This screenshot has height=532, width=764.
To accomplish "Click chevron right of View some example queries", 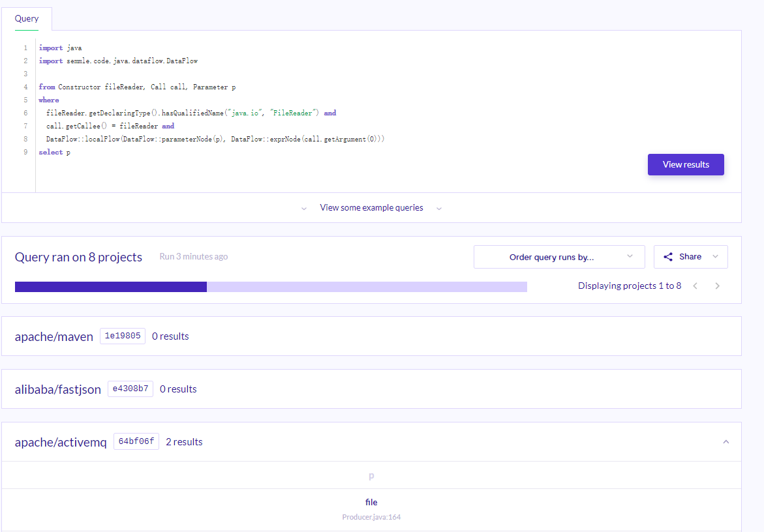I will [439, 209].
